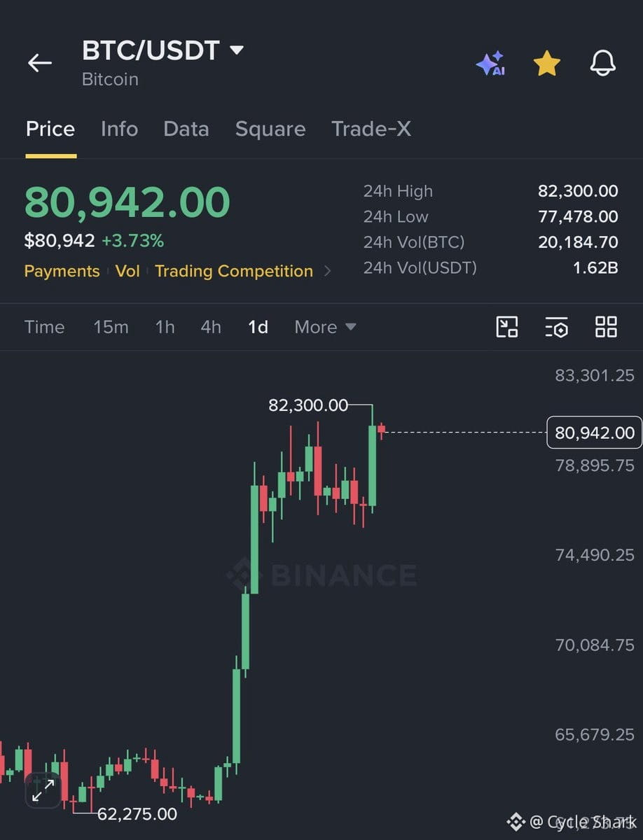
Task: Click the 80,942.00 current price axis label
Action: click(x=594, y=433)
